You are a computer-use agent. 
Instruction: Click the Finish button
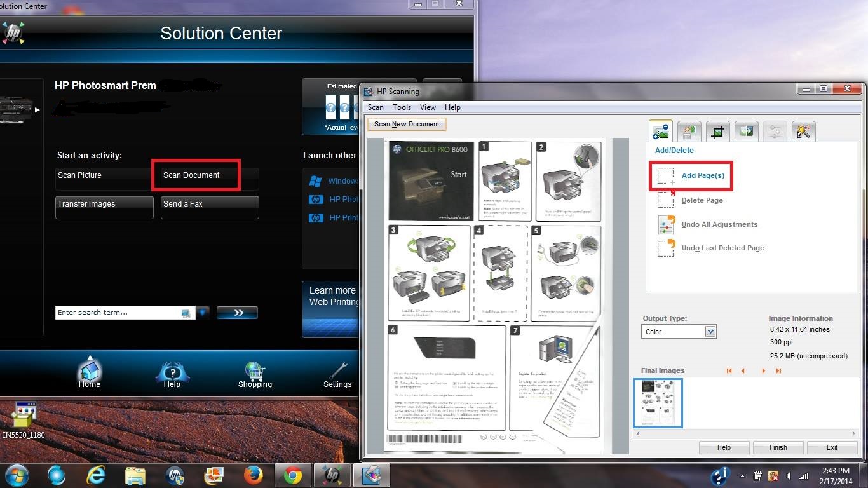click(x=778, y=447)
